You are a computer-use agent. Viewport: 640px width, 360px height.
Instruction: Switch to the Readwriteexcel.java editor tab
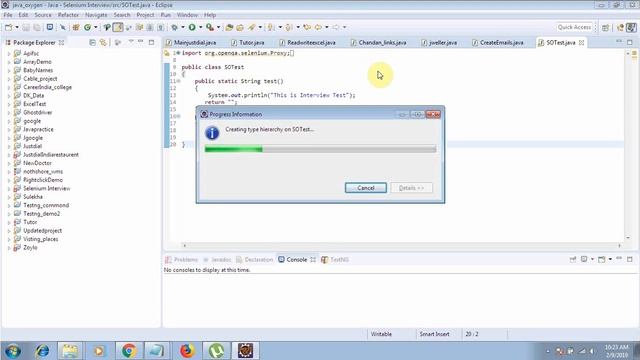click(307, 42)
